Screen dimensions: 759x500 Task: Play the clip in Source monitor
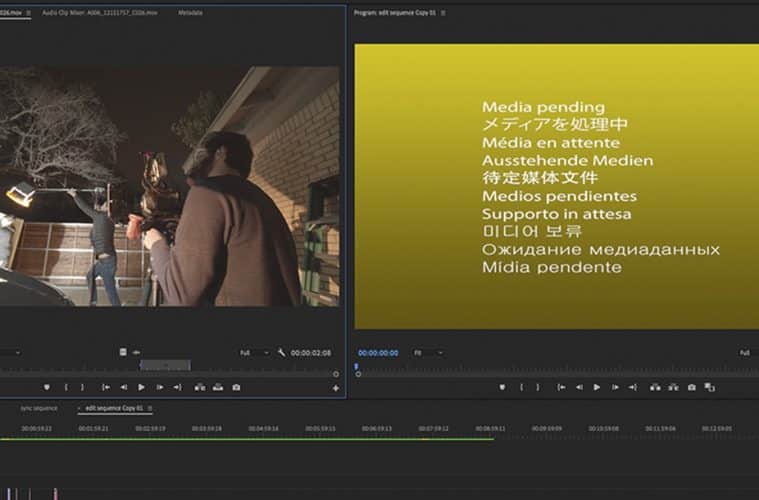(x=141, y=387)
